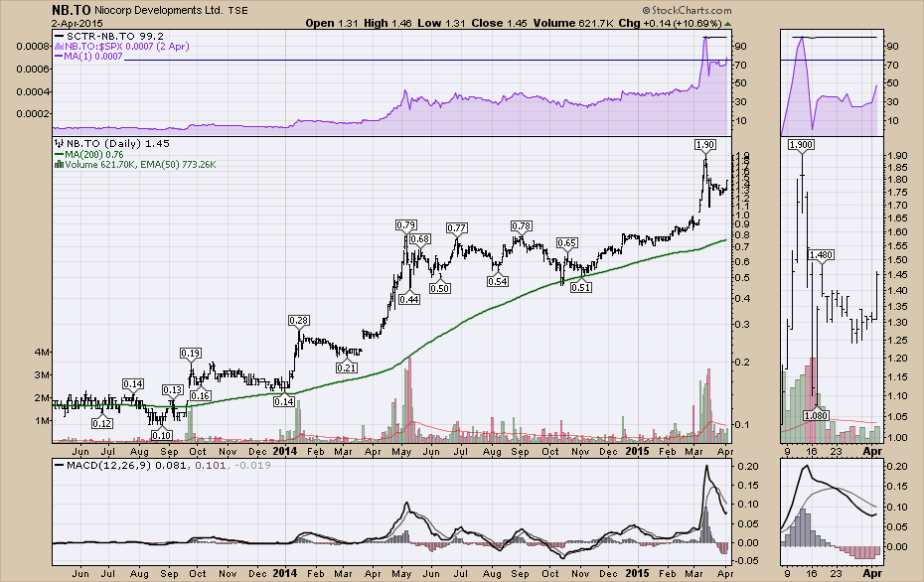Viewport: 924px width, 582px height.
Task: Click the Volume 621.7K value in header
Action: point(573,24)
